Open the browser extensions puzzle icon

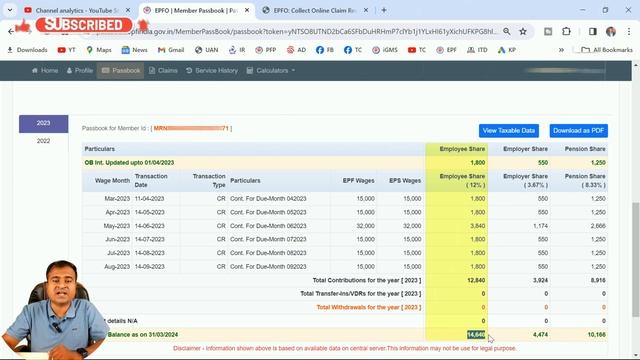click(x=566, y=31)
